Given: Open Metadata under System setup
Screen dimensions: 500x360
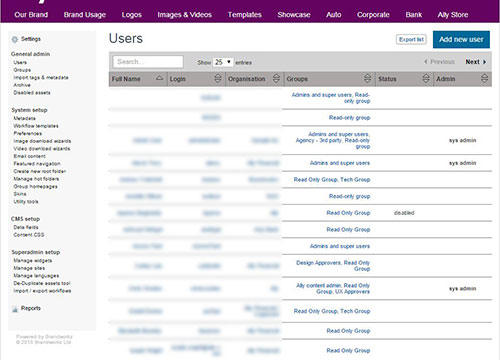Looking at the screenshot, I should click(x=24, y=118).
